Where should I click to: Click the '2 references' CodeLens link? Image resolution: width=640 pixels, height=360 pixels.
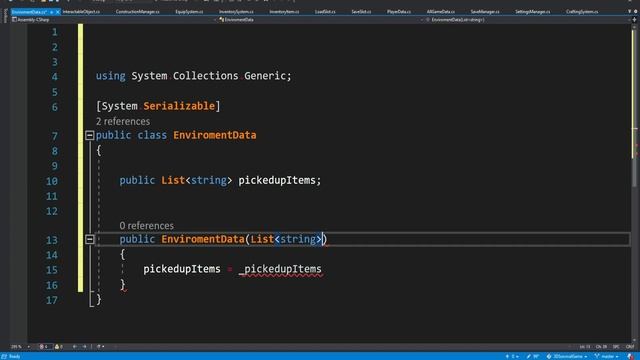pos(123,121)
